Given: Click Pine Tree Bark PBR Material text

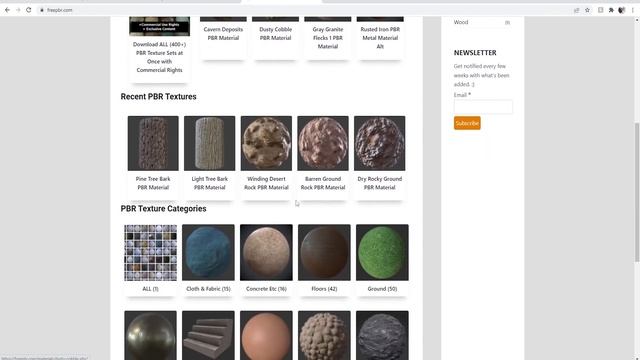Looking at the screenshot, I should [153, 183].
